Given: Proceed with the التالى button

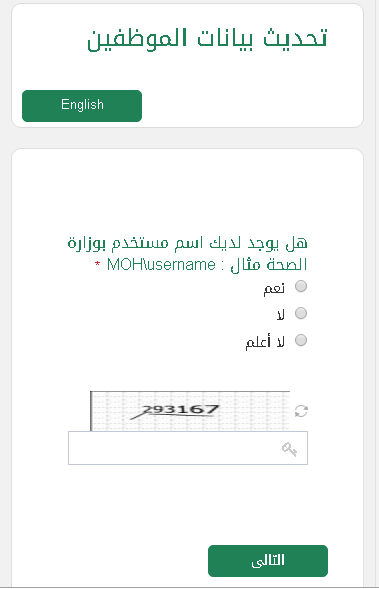Looking at the screenshot, I should point(268,561).
